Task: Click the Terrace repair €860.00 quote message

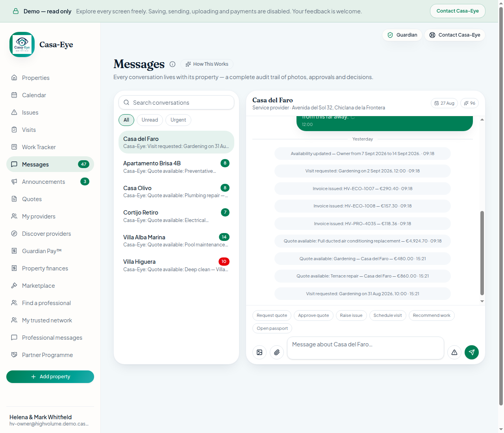Action: pos(363,276)
